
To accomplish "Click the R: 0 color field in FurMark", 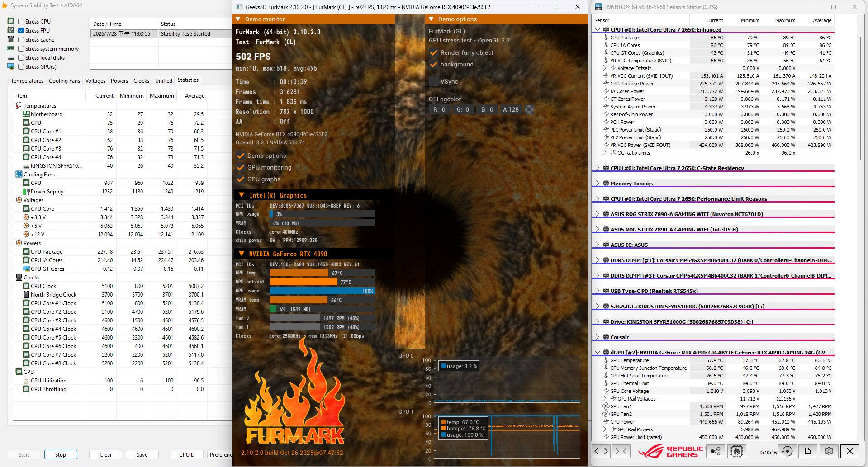I will pos(439,109).
